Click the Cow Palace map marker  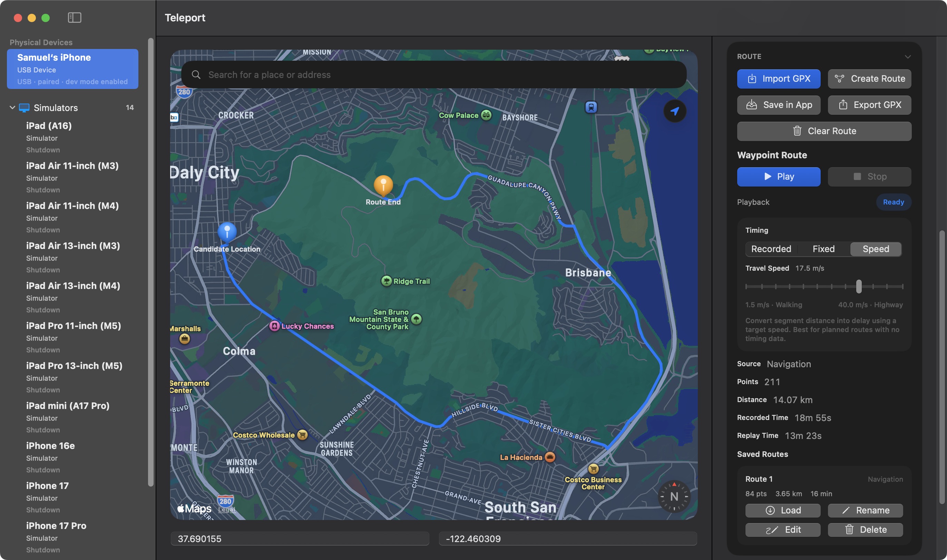pos(486,115)
